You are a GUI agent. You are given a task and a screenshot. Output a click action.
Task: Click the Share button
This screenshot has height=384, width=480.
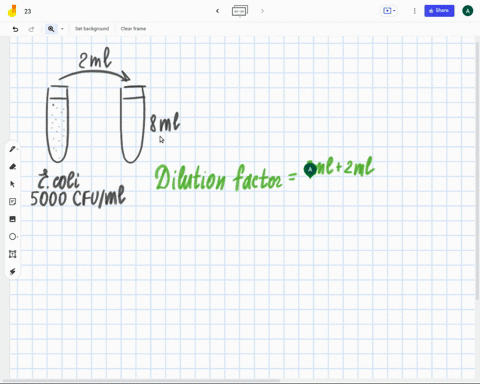(439, 11)
